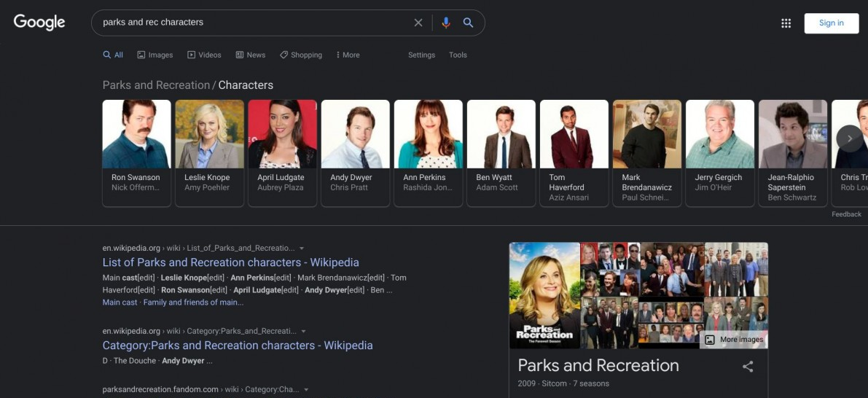Follow Family and friends of main sitelink
The width and height of the screenshot is (868, 398).
193,303
